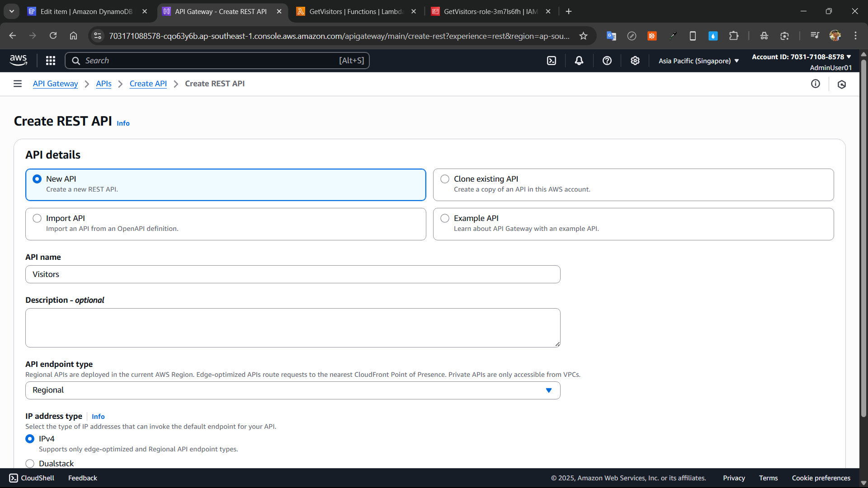Focus the AWS console Search box

(x=217, y=61)
